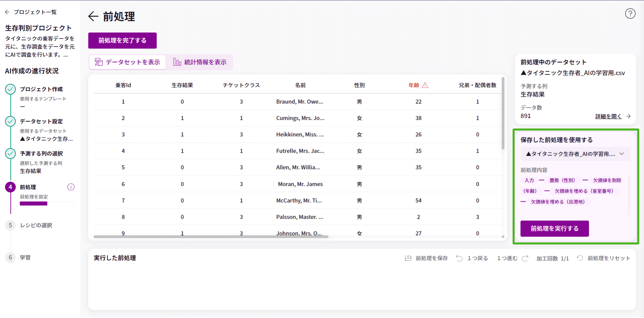Click the チケットクラス column header
The width and height of the screenshot is (644, 318).
(x=241, y=85)
